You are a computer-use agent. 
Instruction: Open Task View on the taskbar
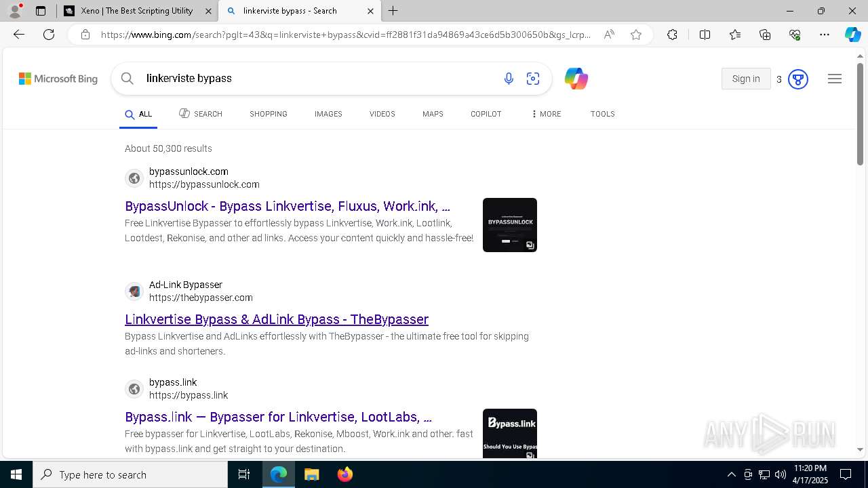[x=244, y=474]
